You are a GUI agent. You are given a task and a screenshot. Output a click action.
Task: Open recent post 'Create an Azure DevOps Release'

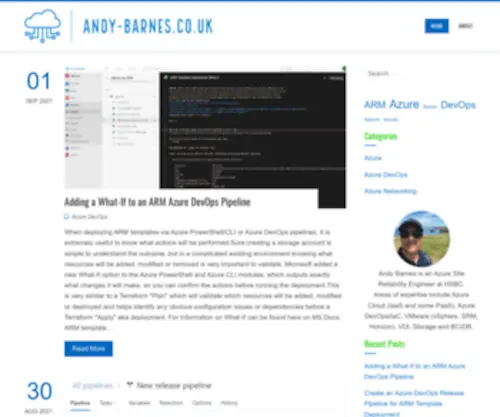pos(414,403)
